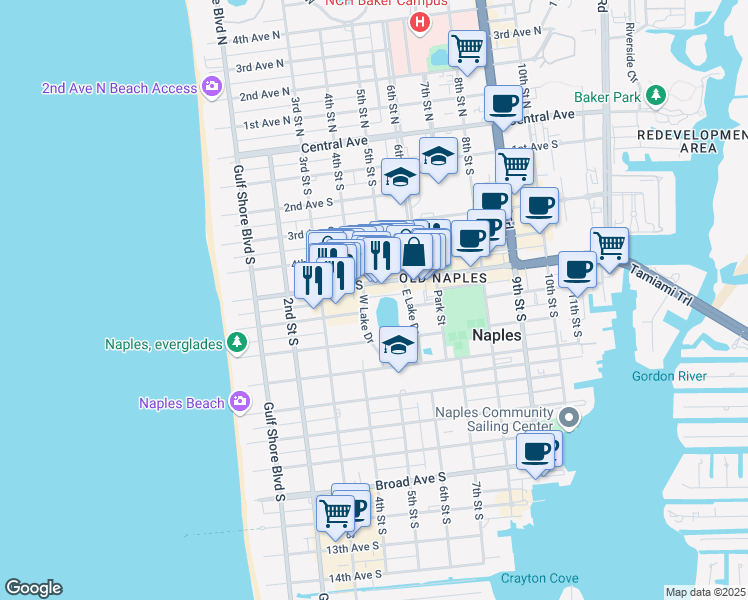Open the graduation cap marker near W Lake Dr
The width and height of the screenshot is (748, 600).
point(398,345)
